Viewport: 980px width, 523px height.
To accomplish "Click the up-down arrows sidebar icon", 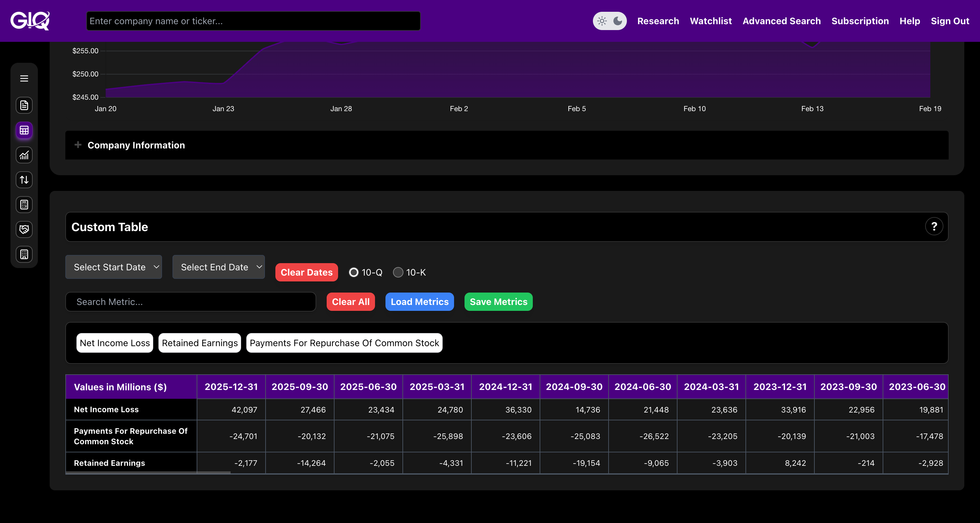I will click(x=24, y=180).
